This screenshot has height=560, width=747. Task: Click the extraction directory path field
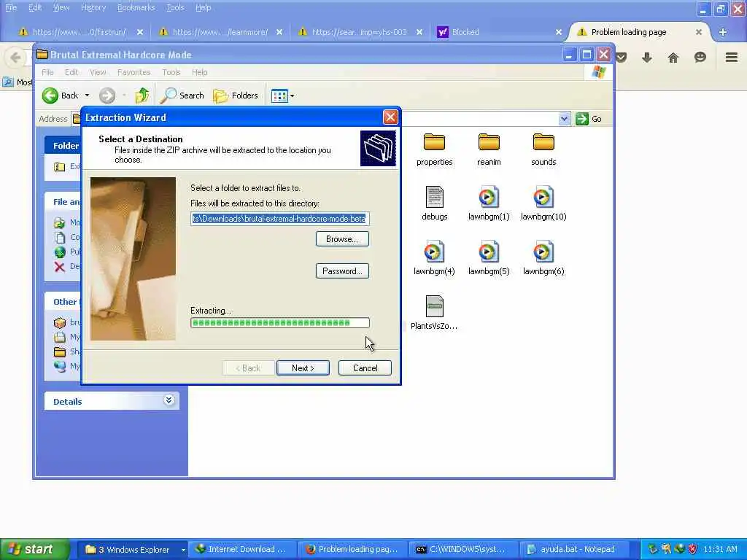click(279, 219)
